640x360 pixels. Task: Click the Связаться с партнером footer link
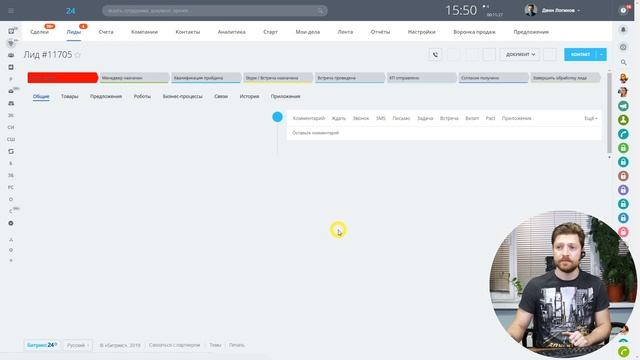tap(174, 345)
